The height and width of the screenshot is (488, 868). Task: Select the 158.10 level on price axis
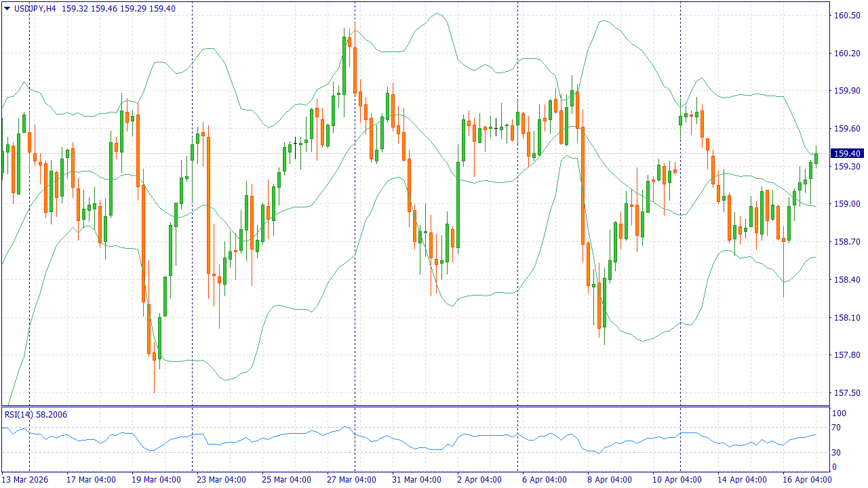pyautogui.click(x=847, y=317)
